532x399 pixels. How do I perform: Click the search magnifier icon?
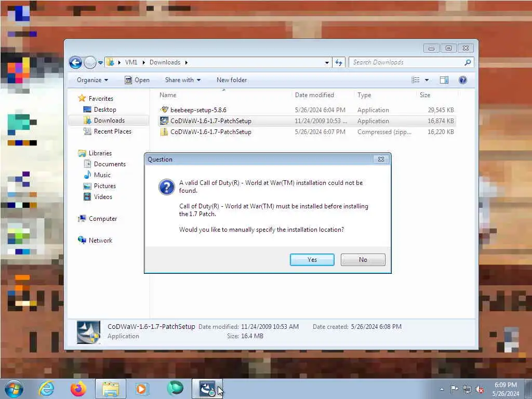[x=468, y=62]
